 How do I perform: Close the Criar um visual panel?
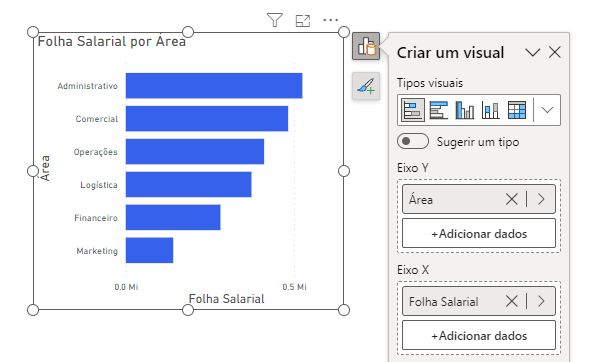[x=555, y=52]
